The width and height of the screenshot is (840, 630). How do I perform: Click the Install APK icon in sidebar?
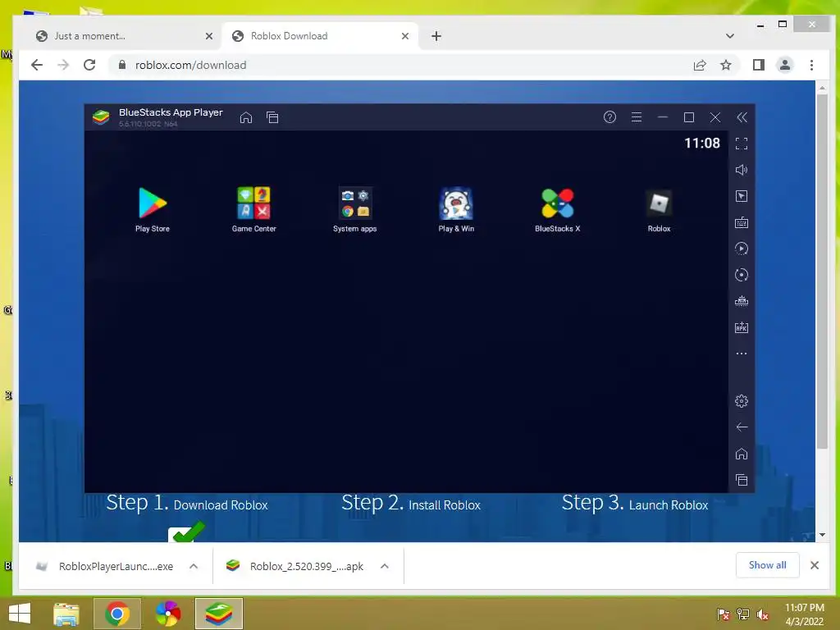(742, 327)
